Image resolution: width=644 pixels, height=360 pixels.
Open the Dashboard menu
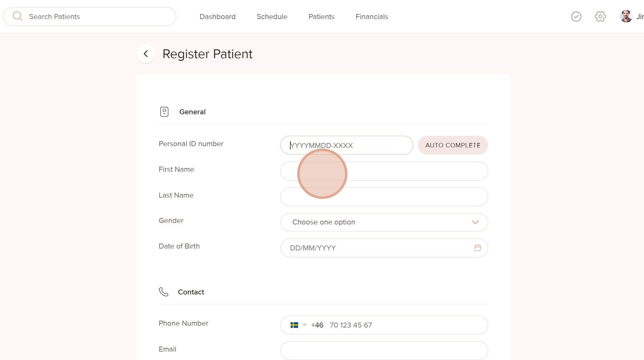217,17
